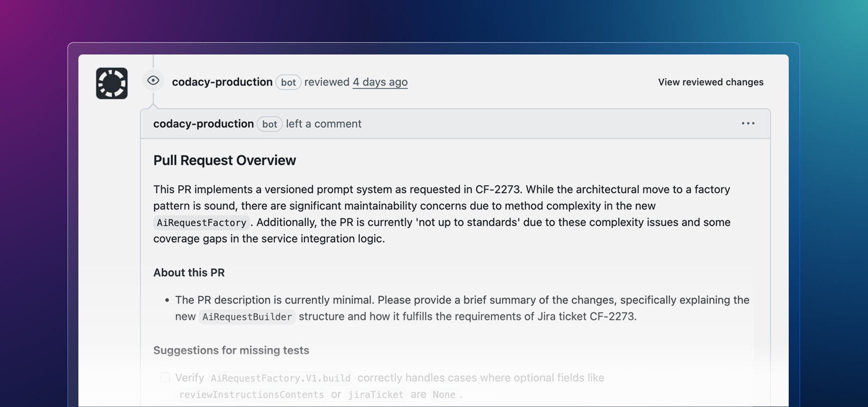Click the jiraTicket code snippet

point(376,395)
